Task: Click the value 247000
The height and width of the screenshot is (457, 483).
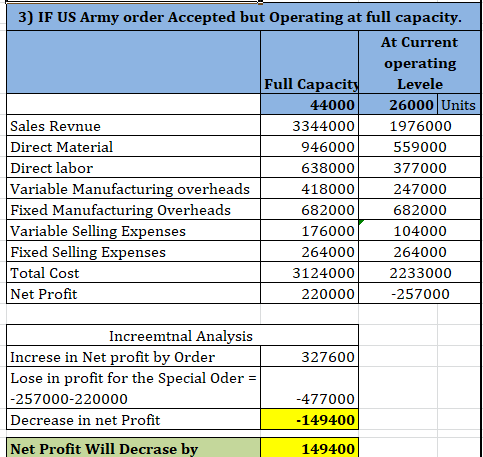Action: point(420,188)
